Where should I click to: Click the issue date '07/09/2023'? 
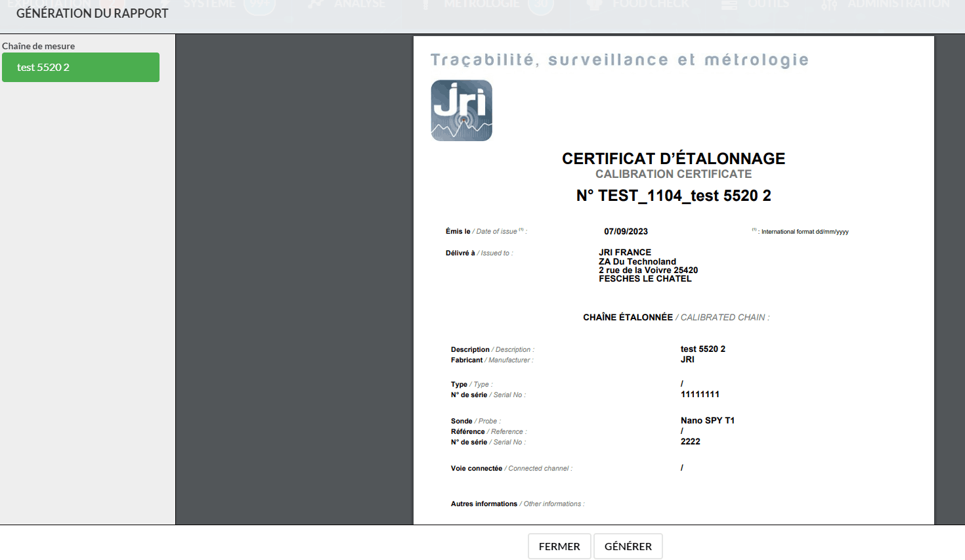point(626,231)
